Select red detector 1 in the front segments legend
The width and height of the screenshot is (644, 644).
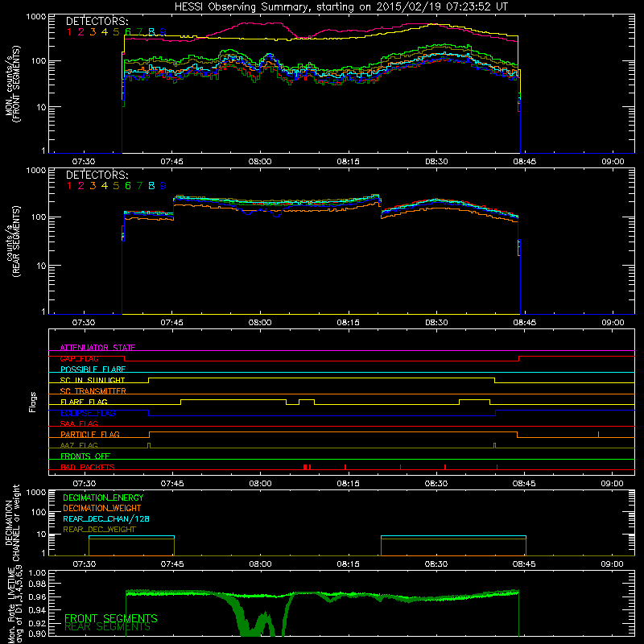(x=69, y=32)
